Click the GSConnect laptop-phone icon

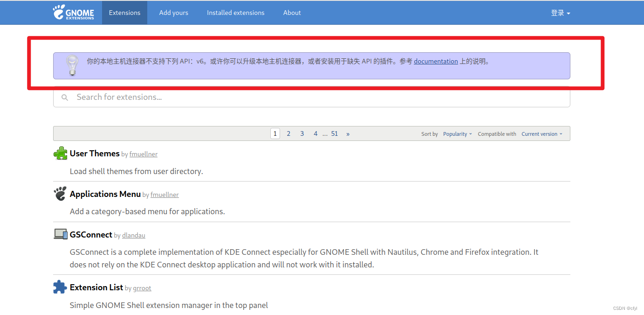[x=61, y=234]
